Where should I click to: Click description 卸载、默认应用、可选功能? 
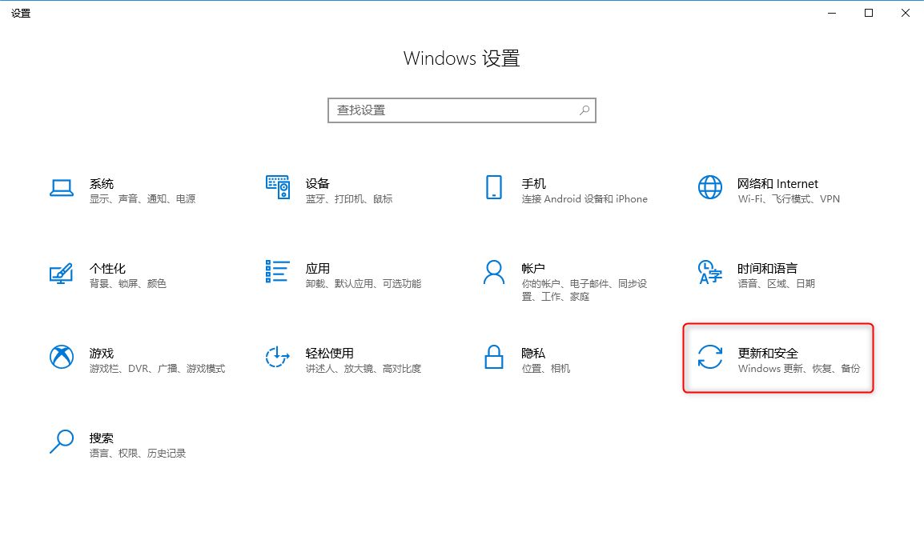[x=364, y=284]
